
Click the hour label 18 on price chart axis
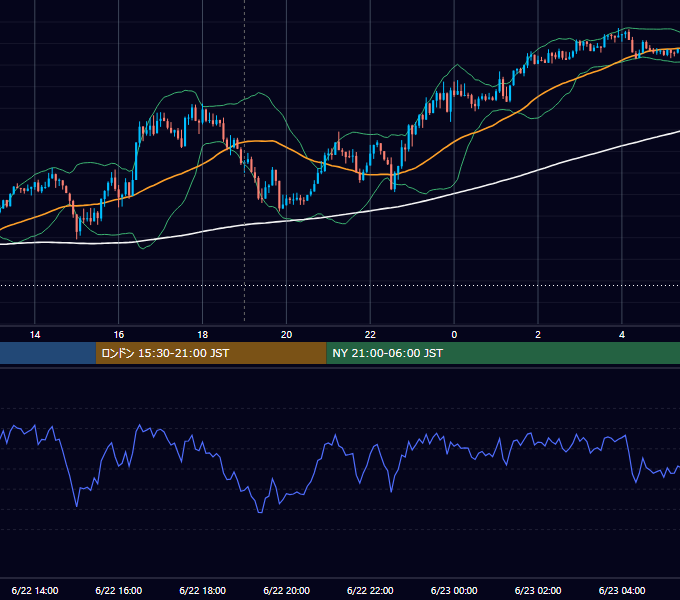pyautogui.click(x=203, y=335)
